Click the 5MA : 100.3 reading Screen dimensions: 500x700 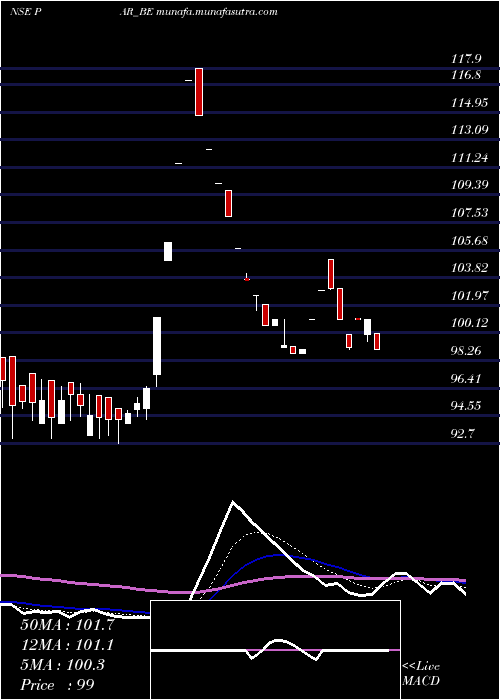click(62, 665)
